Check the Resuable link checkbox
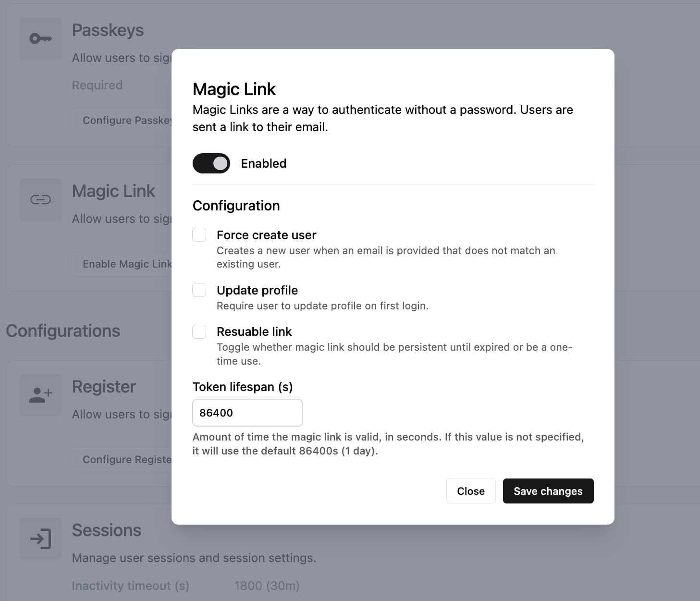The image size is (700, 601). 199,331
